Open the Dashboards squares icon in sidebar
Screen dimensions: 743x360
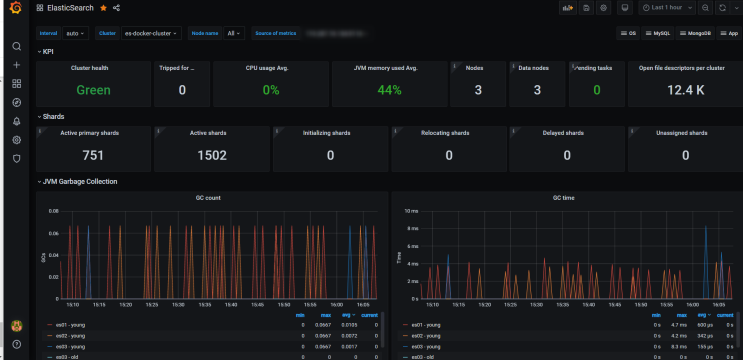pos(17,84)
